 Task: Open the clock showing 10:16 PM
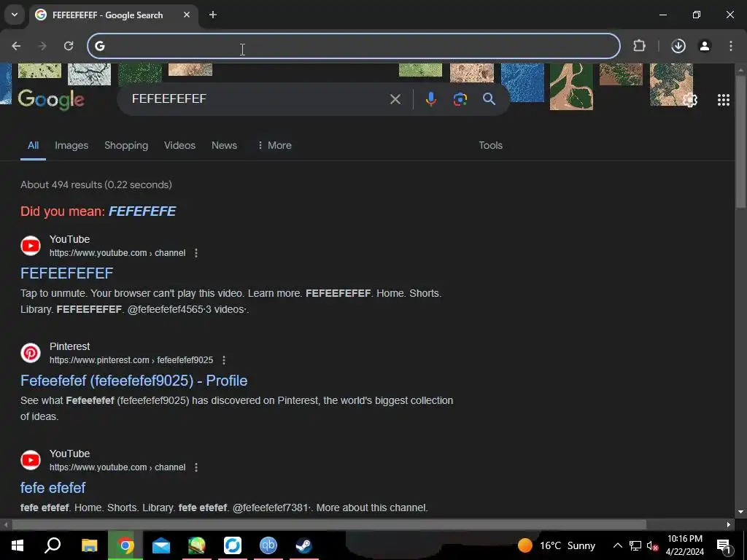(x=684, y=545)
